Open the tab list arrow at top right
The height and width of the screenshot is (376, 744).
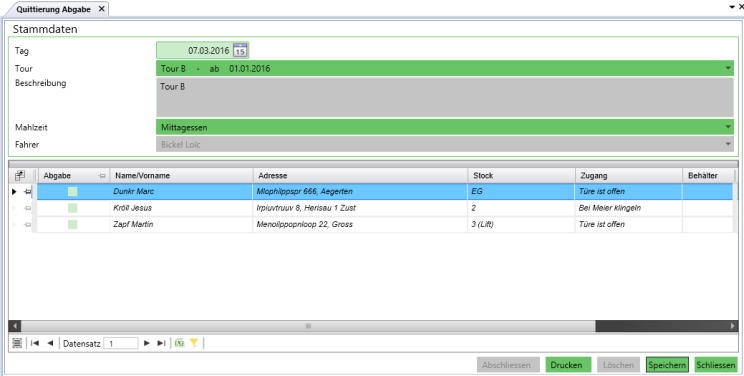tap(731, 7)
